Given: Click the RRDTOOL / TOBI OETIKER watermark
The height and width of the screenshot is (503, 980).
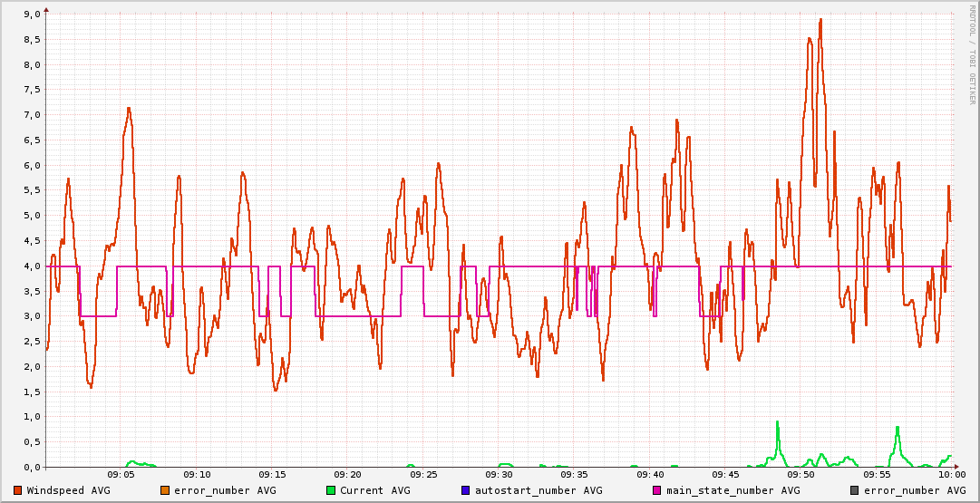Looking at the screenshot, I should 973,54.
